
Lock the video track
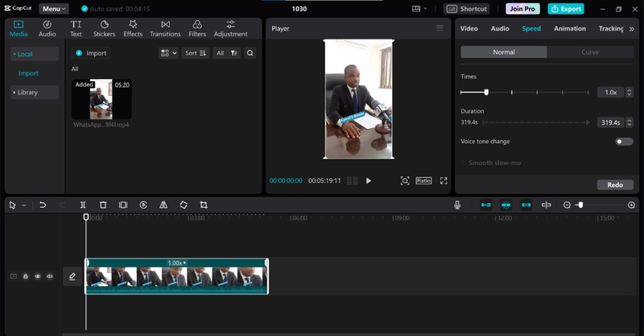26,276
